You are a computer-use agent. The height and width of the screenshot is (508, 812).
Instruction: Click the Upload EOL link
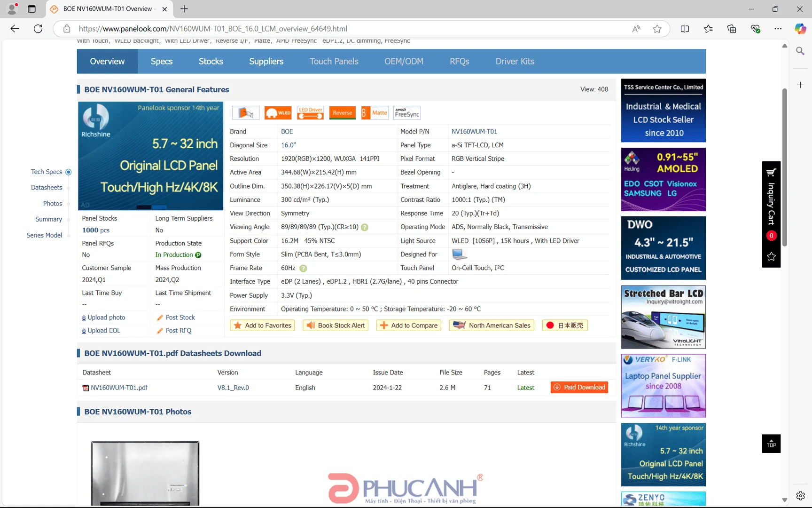coord(101,331)
